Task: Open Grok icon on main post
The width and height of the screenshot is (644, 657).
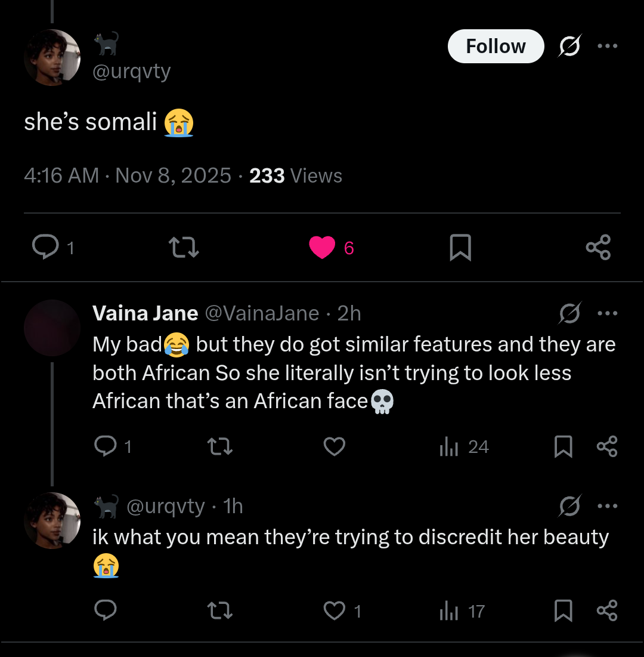Action: (x=569, y=47)
